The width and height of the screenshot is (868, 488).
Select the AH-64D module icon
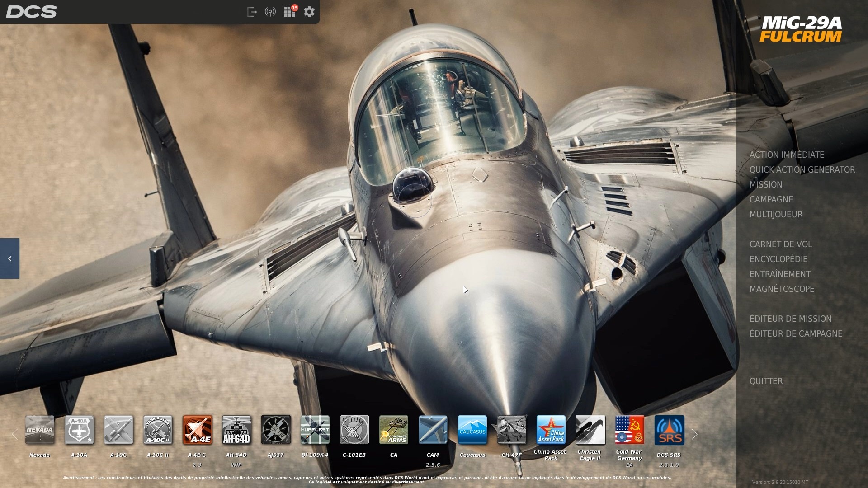236,430
